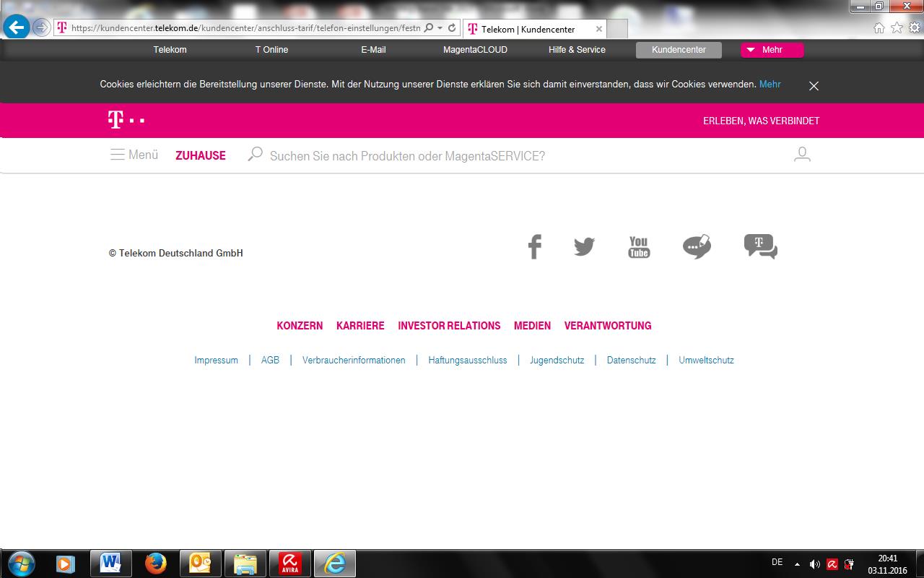The width and height of the screenshot is (924, 578).
Task: Open the hamburger Menü
Action: [x=134, y=155]
